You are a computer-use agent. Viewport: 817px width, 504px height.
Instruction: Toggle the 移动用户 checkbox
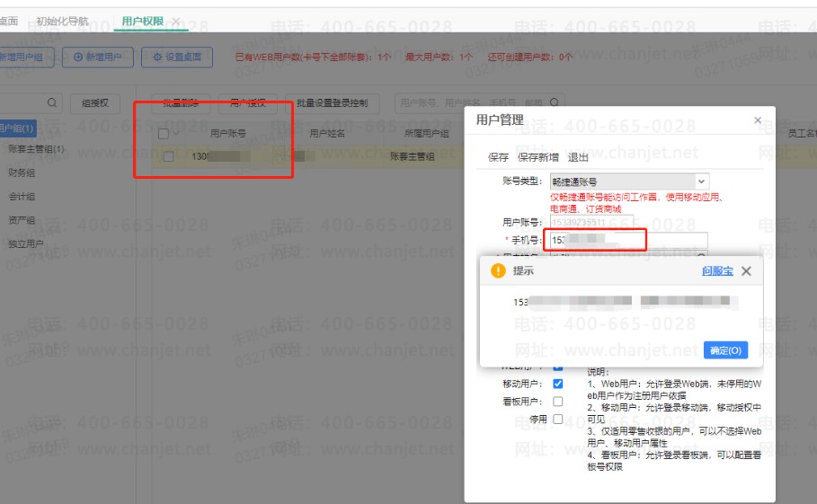point(558,384)
